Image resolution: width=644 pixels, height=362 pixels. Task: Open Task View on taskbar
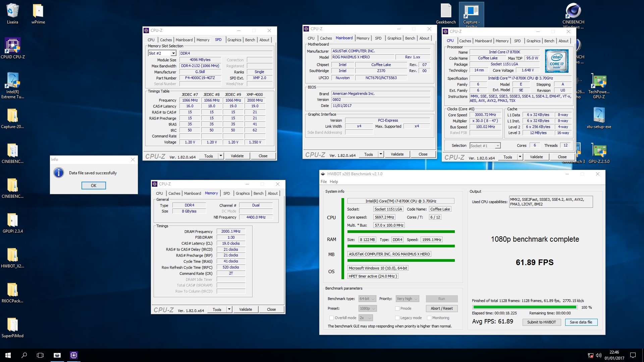click(x=40, y=355)
